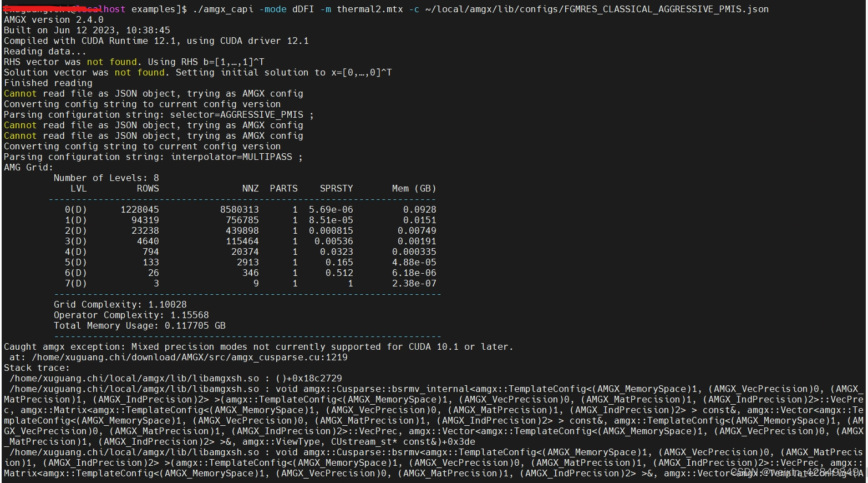This screenshot has height=483, width=868.
Task: Click NNZ value 346 in level 6(D)
Action: pos(251,273)
